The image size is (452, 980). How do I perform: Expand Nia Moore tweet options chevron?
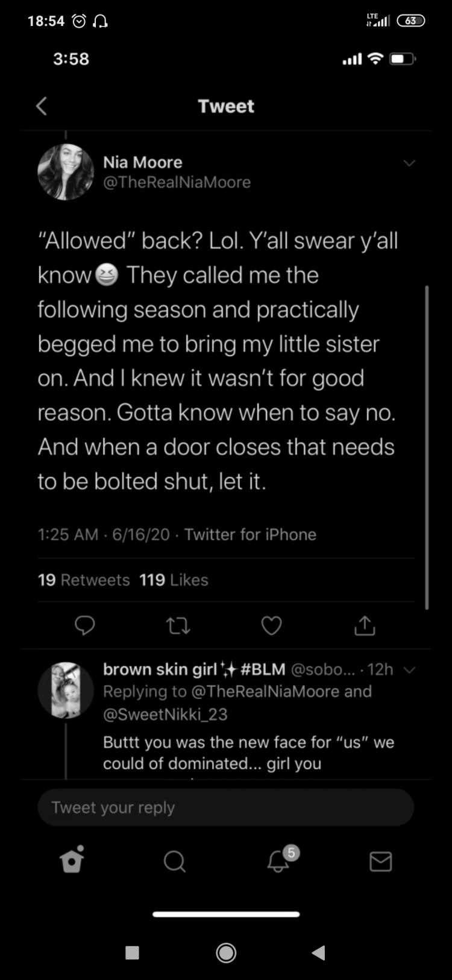409,163
